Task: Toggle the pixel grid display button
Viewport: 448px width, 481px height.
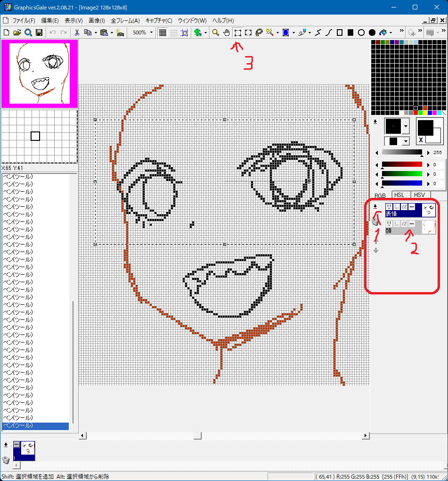Action: (x=162, y=33)
